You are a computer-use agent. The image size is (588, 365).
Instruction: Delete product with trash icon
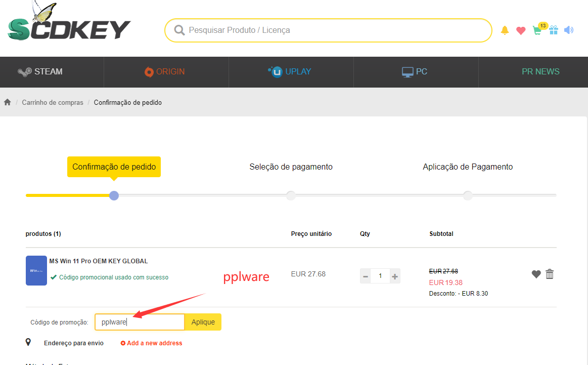coord(550,274)
